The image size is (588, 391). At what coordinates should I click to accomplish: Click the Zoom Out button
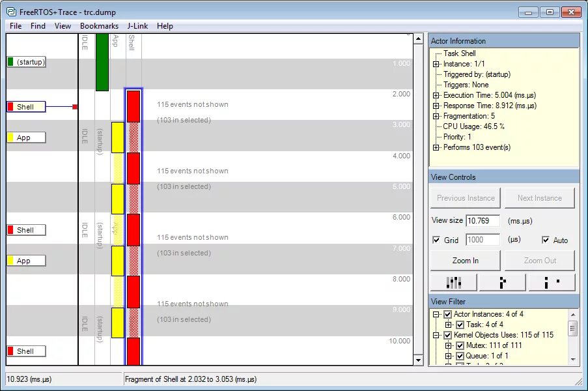click(x=540, y=261)
